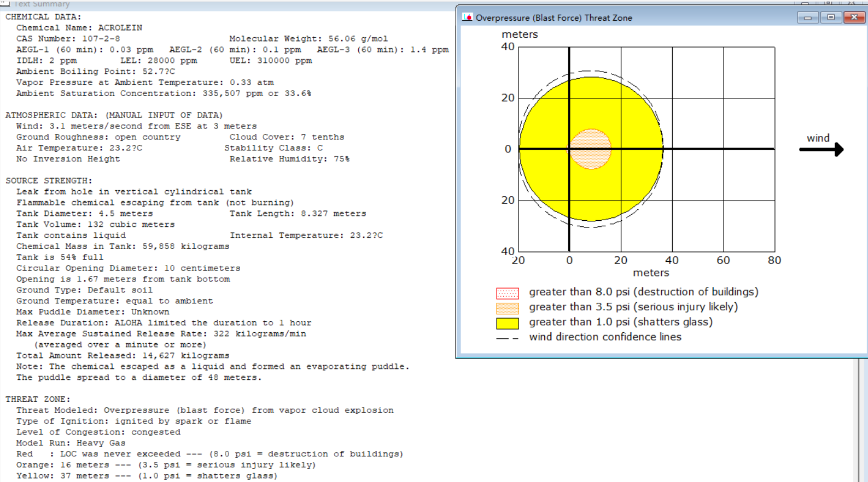868x482 pixels.
Task: Click 'Wind: 3.1 meters/second from ESE' line
Action: [x=136, y=126]
